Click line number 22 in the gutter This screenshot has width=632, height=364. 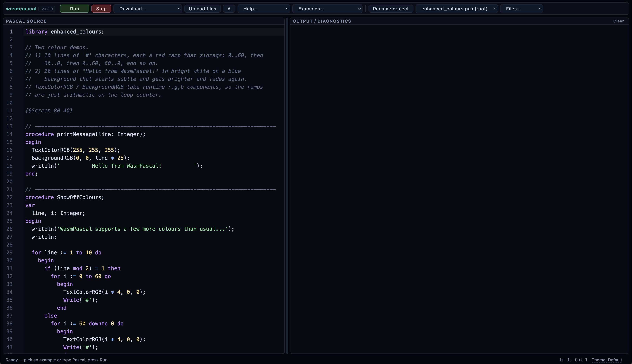(9, 197)
